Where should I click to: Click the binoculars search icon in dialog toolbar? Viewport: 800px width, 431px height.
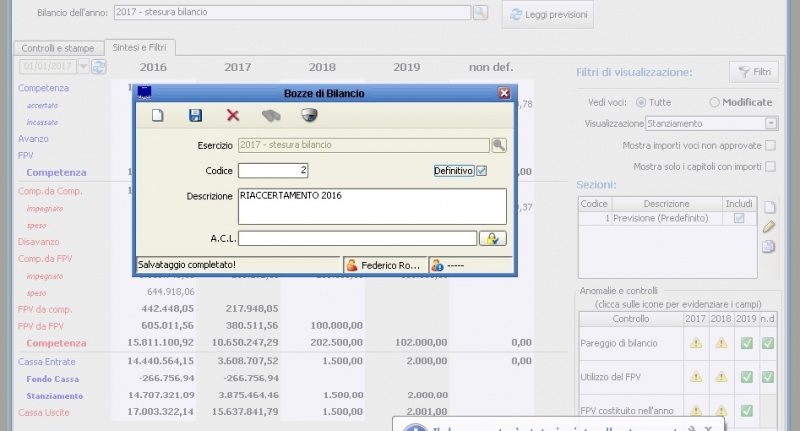point(270,116)
